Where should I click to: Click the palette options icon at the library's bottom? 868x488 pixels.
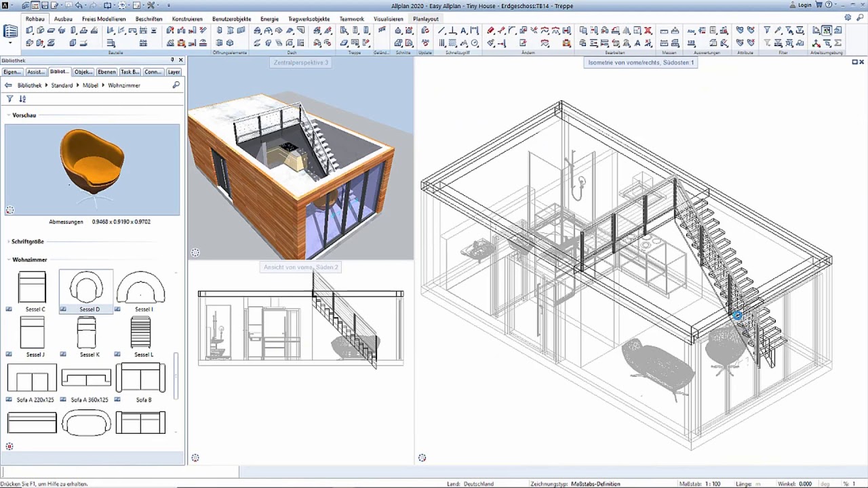(9, 447)
